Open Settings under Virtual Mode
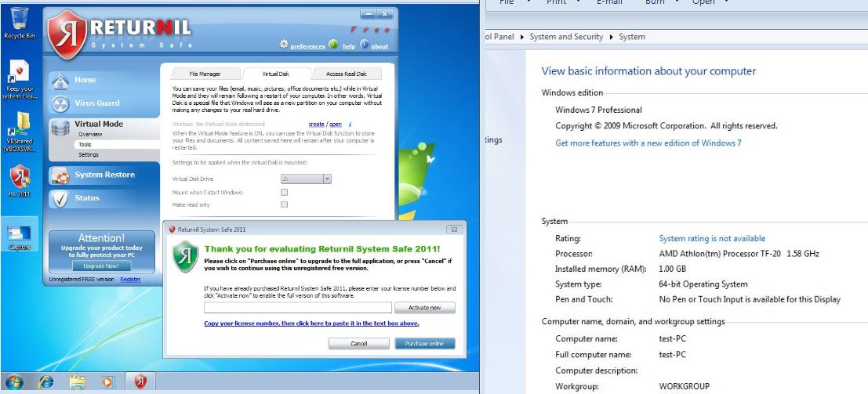Screen dimensions: 868x394 (x=88, y=155)
